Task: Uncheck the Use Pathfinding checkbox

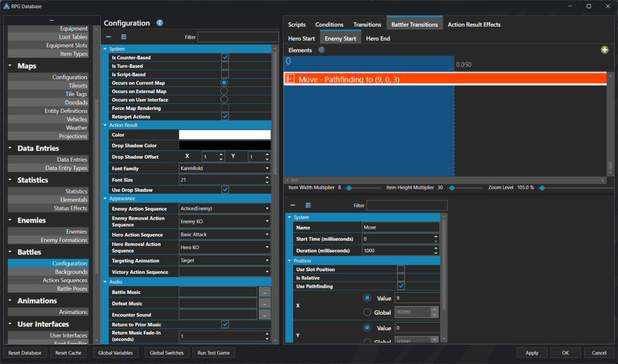Action: tap(401, 286)
